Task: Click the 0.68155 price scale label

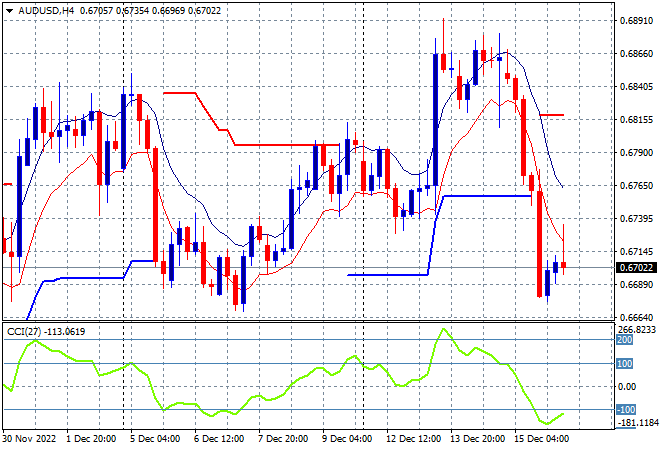Action: tap(636, 120)
